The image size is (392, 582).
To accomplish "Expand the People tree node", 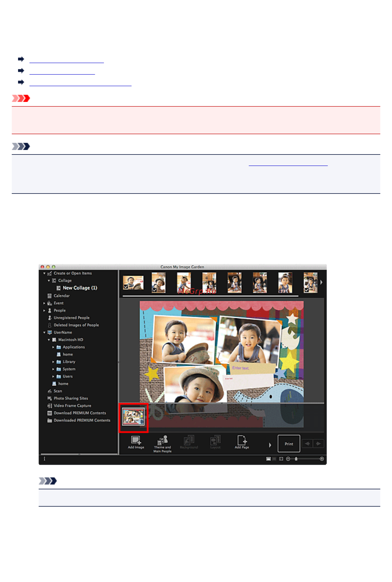I will [x=44, y=310].
